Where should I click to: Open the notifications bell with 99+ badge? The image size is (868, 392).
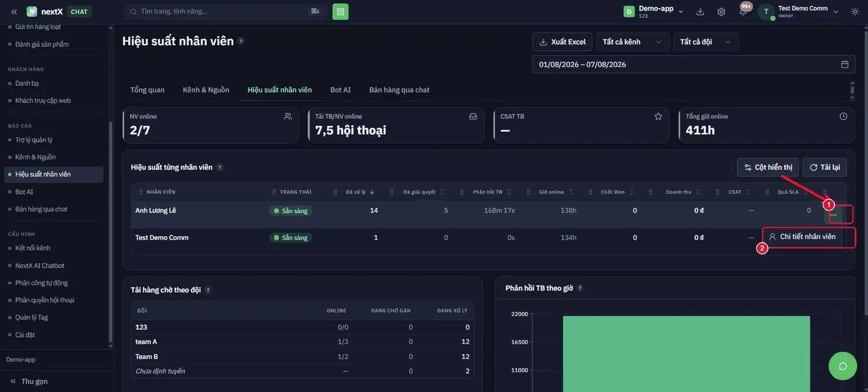point(743,11)
